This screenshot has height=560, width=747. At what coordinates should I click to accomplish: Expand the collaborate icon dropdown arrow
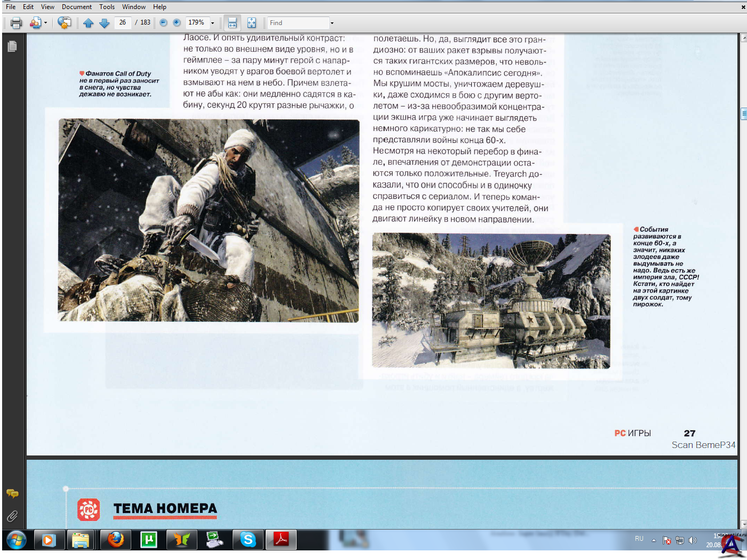pos(46,23)
